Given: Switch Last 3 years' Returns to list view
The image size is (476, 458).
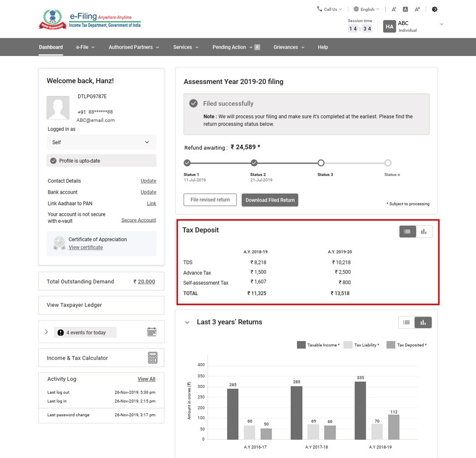Looking at the screenshot, I should 407,322.
